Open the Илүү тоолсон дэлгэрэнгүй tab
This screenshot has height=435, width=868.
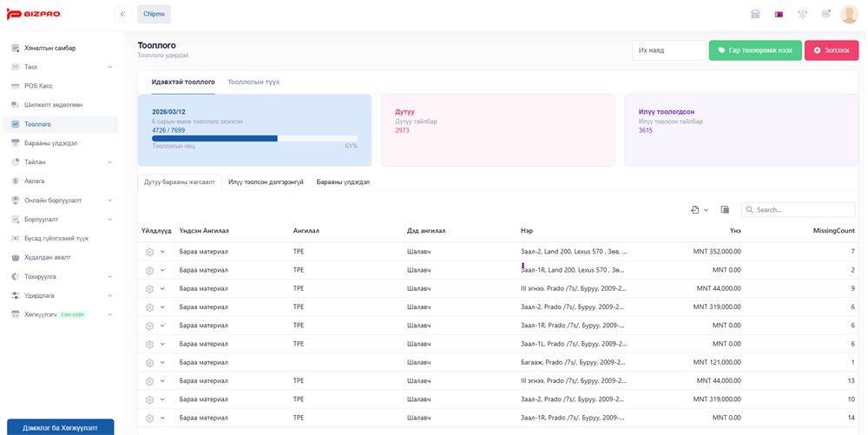click(x=266, y=182)
